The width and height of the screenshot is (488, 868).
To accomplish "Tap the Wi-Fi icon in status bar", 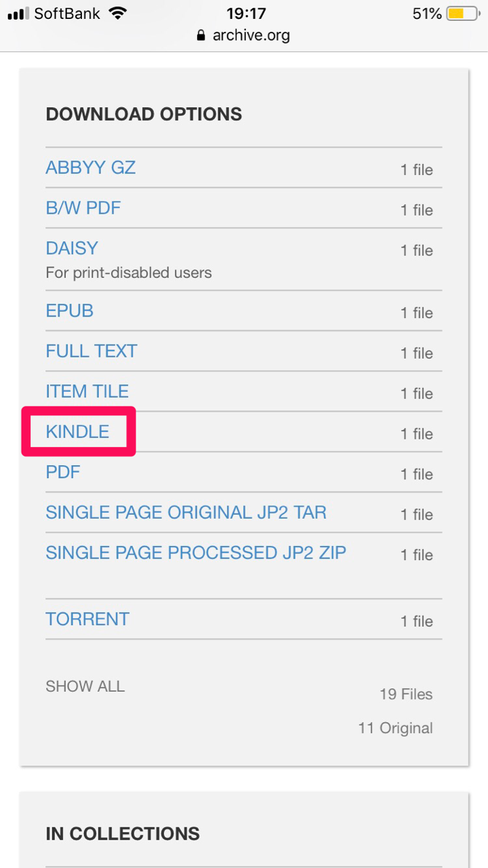I will [118, 13].
